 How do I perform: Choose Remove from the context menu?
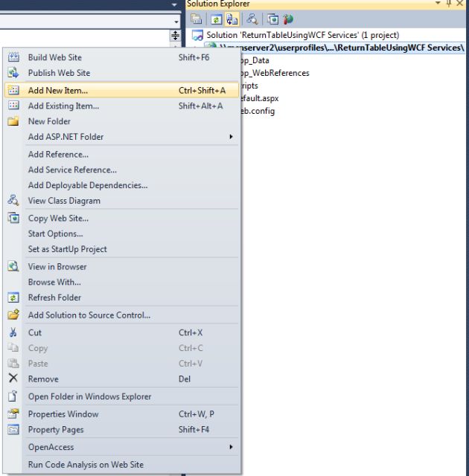(x=122, y=379)
